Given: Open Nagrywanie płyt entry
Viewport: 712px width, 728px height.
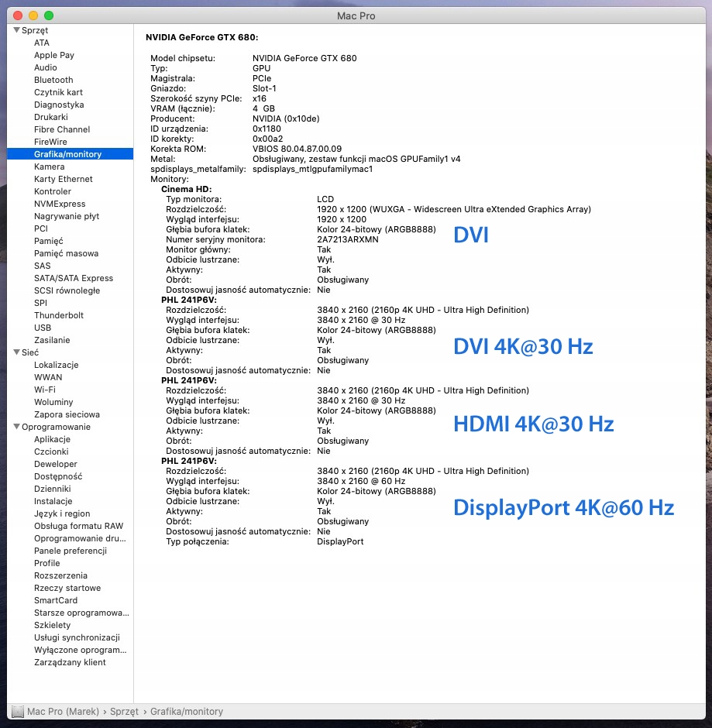Looking at the screenshot, I should (x=67, y=216).
